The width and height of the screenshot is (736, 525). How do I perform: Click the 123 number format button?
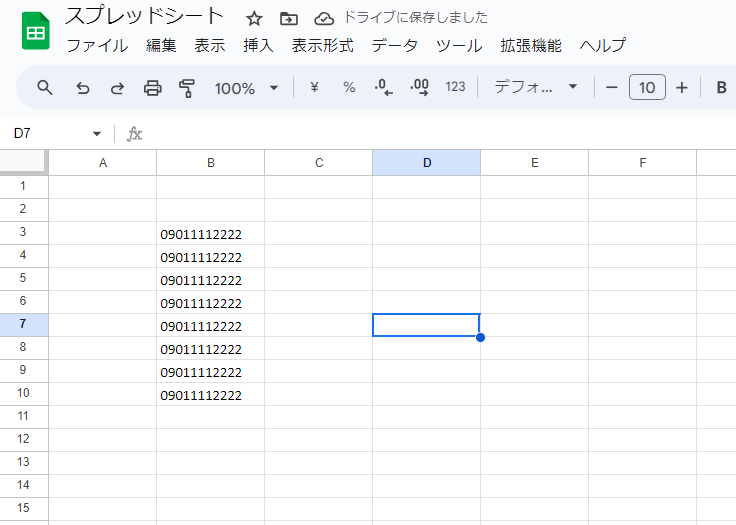(x=455, y=88)
